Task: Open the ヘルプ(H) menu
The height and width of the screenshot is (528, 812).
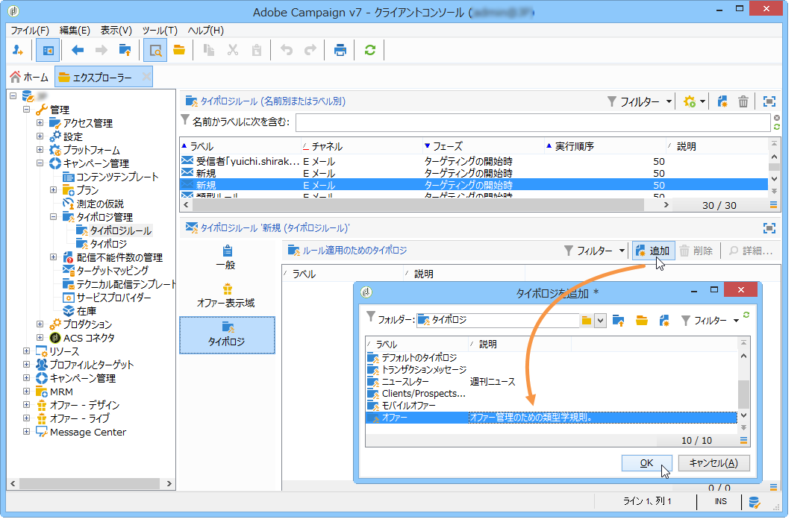Action: 205,31
